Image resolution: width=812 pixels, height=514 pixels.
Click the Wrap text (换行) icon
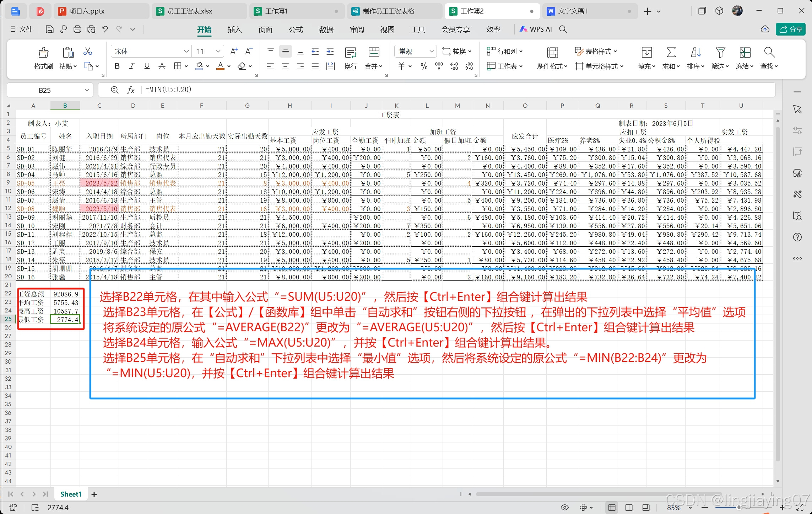350,53
